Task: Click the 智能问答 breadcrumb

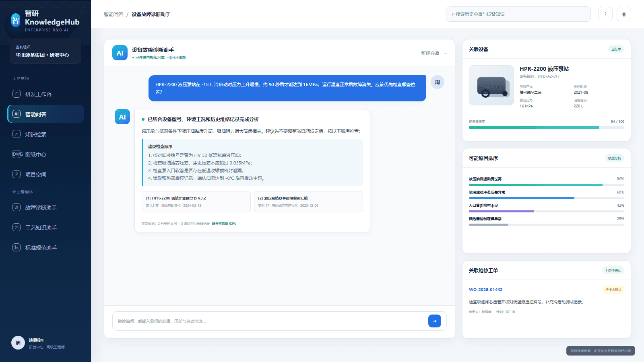Action: (114, 14)
